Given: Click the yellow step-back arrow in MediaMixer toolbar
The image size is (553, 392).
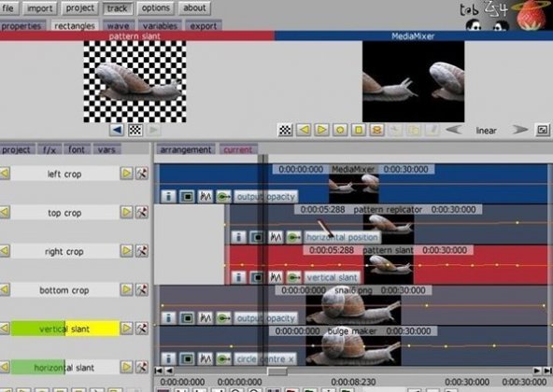Looking at the screenshot, I should [304, 130].
